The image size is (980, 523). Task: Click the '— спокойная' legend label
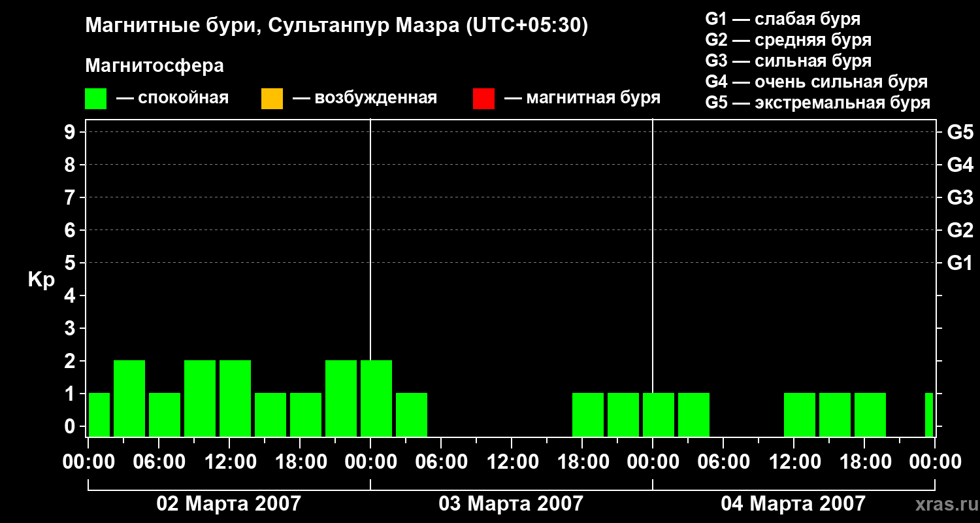click(172, 99)
